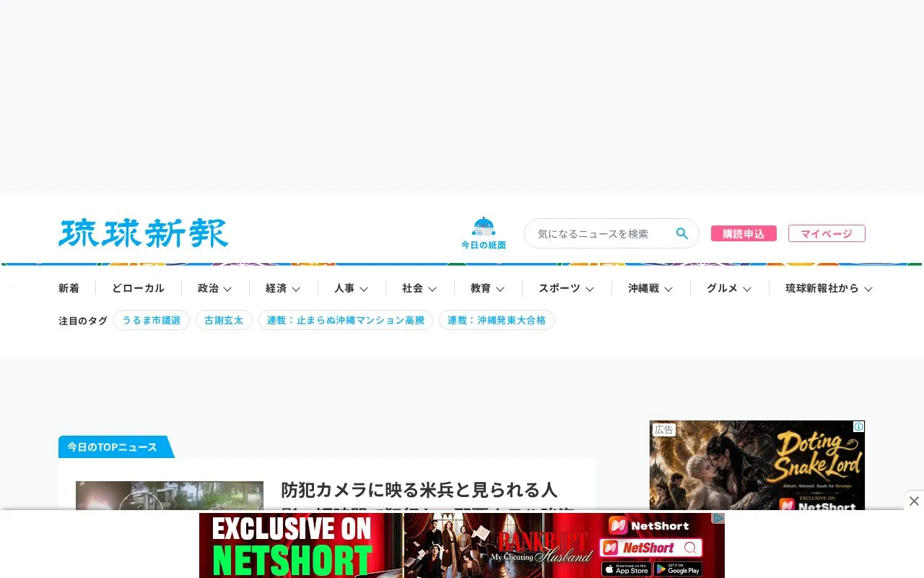This screenshot has height=578, width=924.
Task: Click the top news security camera thumbnail
Action: tap(170, 496)
